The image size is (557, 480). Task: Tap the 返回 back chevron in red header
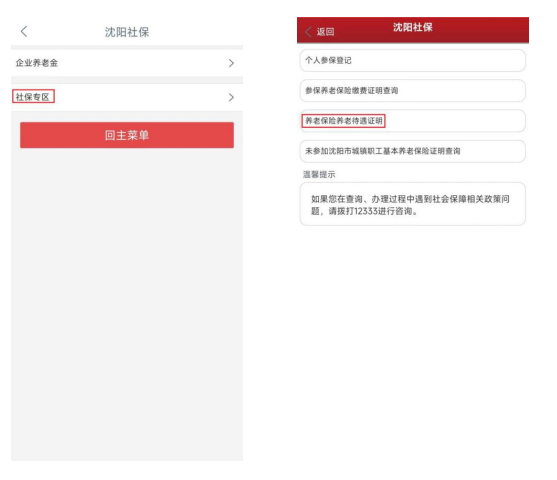(x=308, y=32)
